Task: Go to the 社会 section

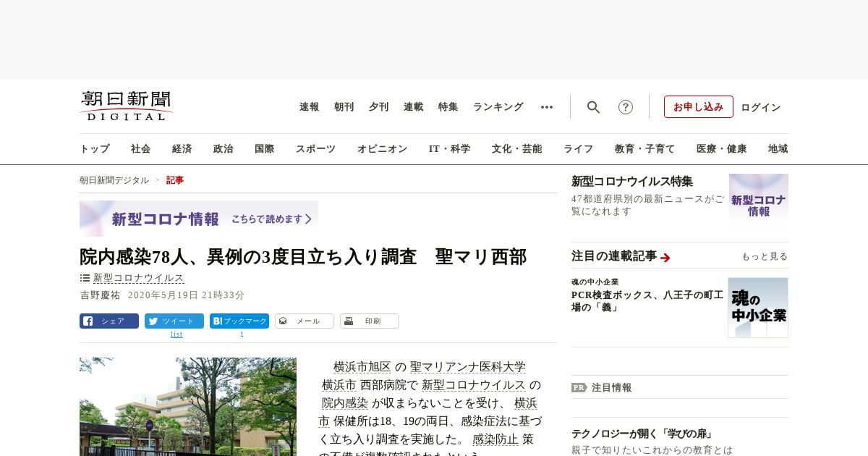Action: click(x=141, y=149)
